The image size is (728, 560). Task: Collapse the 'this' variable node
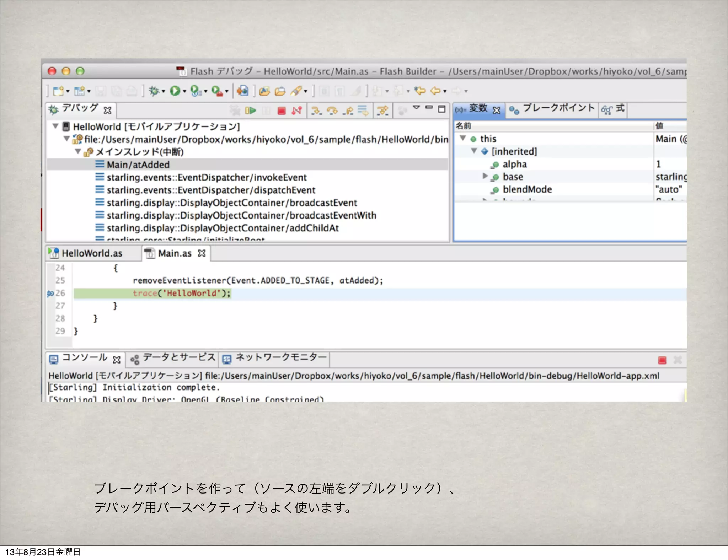coord(462,138)
